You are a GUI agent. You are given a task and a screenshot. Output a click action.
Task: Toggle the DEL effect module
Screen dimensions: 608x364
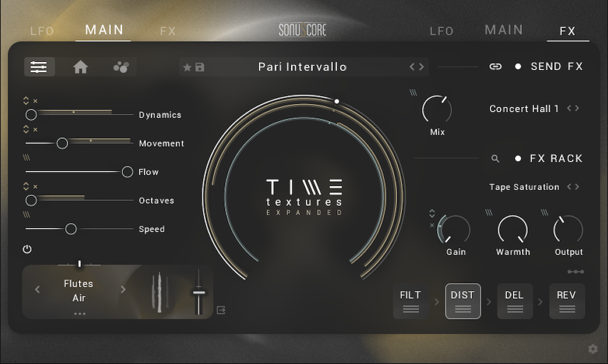pyautogui.click(x=515, y=301)
